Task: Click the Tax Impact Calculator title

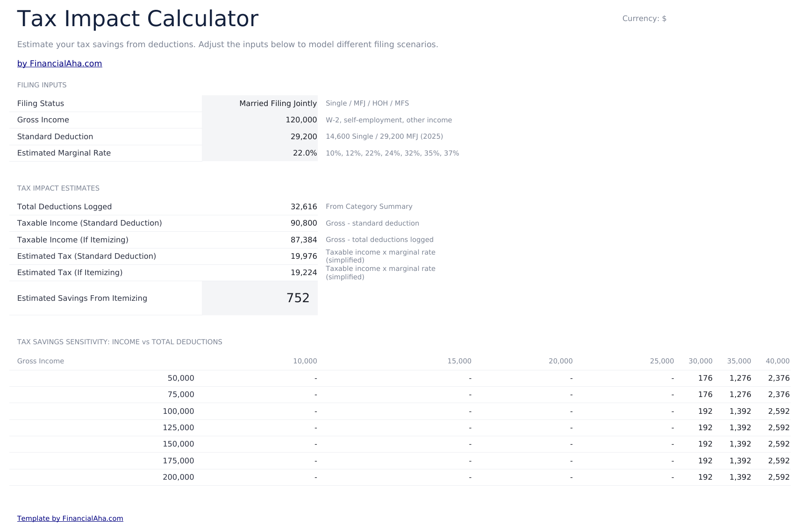Action: (x=138, y=19)
